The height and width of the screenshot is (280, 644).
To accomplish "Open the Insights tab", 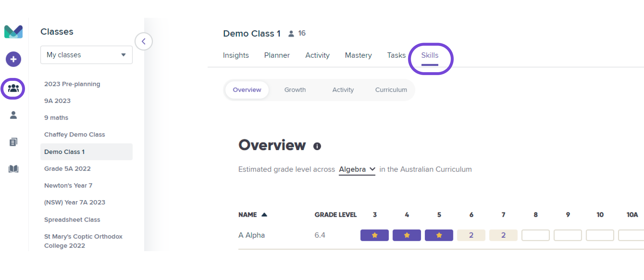I will click(x=236, y=55).
